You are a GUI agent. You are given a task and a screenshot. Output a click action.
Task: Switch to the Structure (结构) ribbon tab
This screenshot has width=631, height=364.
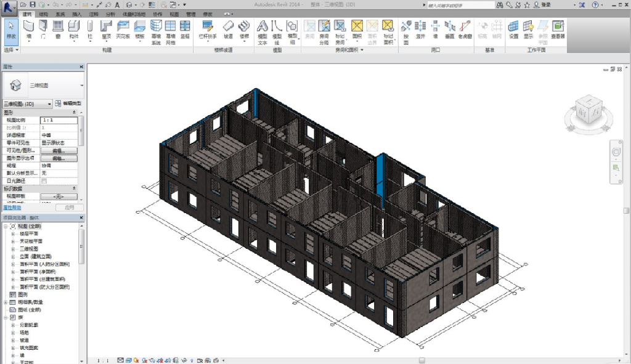click(44, 14)
